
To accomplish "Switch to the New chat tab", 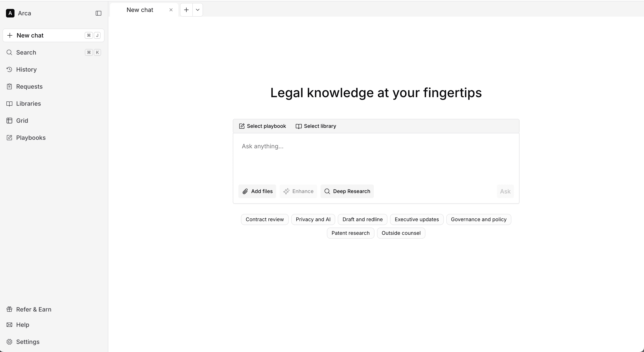I will coord(140,10).
